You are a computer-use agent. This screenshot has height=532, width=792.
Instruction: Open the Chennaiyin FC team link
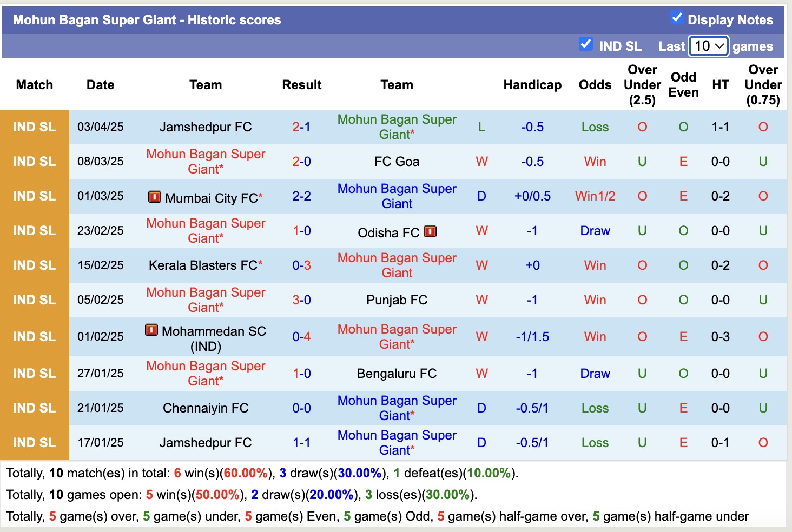click(204, 408)
